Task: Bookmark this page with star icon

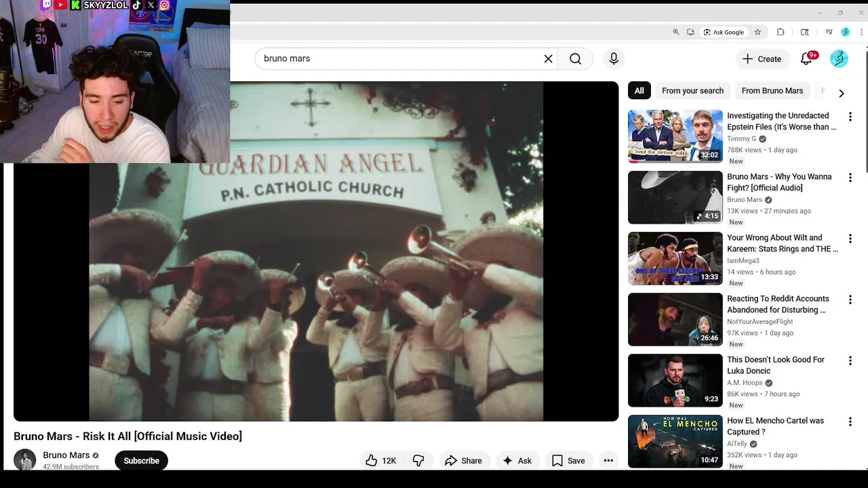Action: (x=757, y=32)
